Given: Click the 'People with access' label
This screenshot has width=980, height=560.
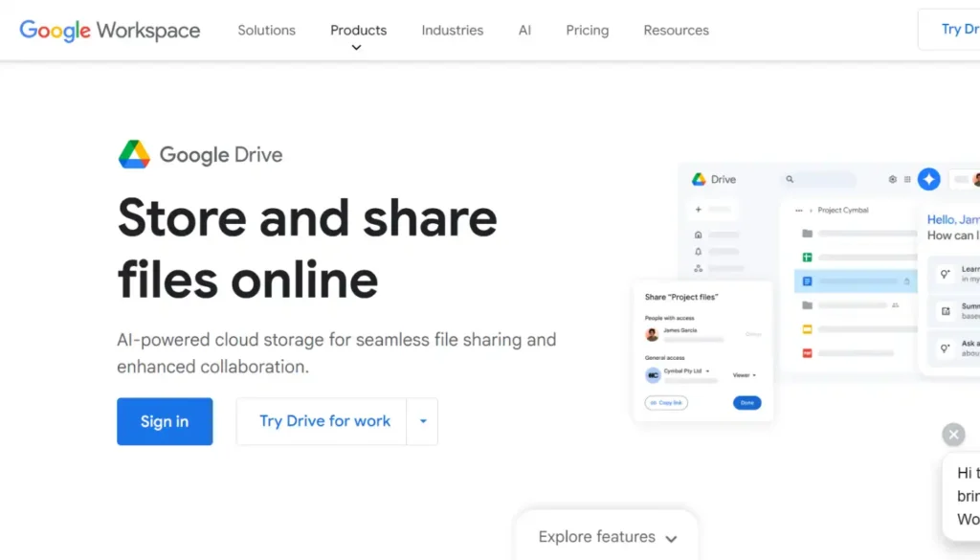Looking at the screenshot, I should (x=669, y=318).
